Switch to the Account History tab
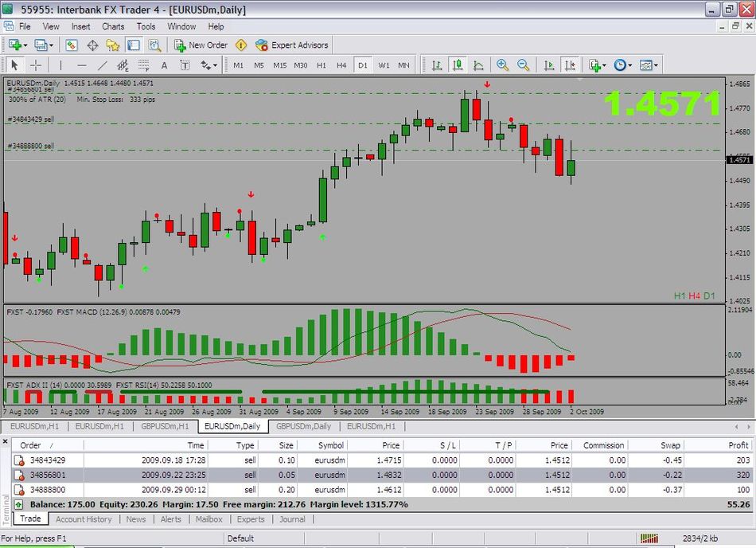 click(x=84, y=519)
